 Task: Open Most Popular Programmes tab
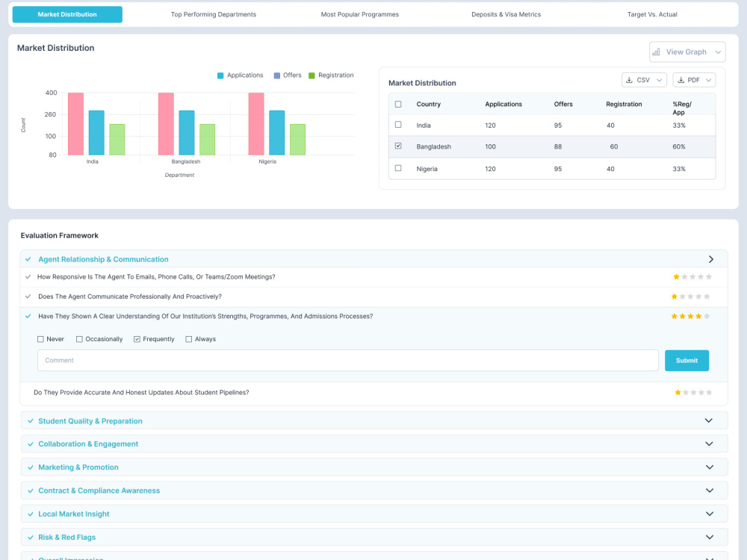(x=360, y=14)
